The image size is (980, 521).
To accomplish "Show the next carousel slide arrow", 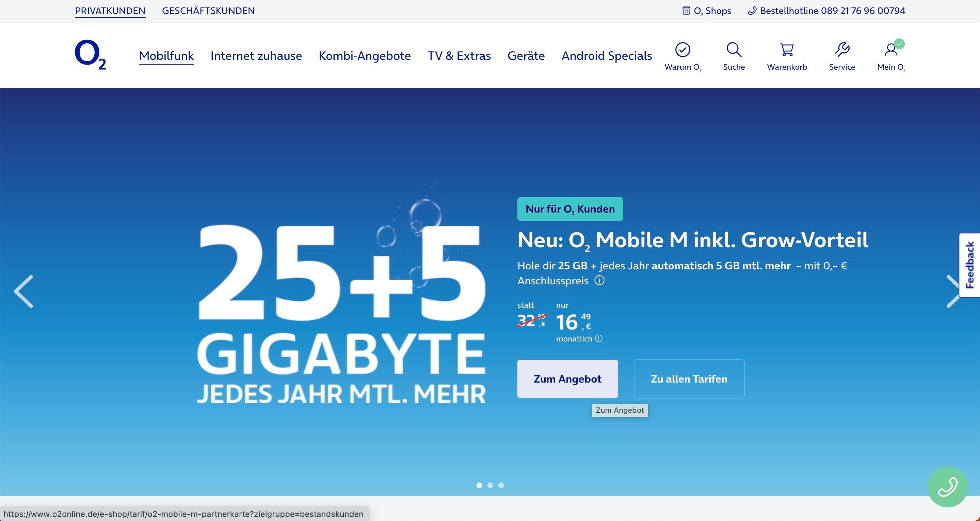I will 952,291.
